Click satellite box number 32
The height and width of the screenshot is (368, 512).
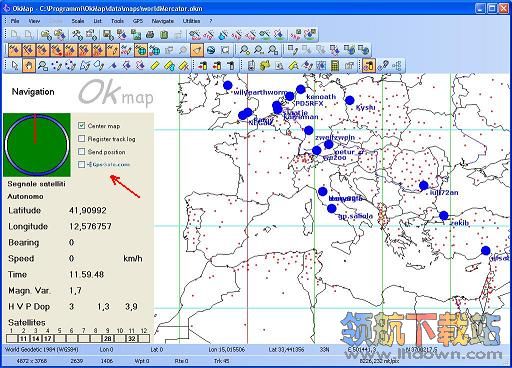[132, 339]
